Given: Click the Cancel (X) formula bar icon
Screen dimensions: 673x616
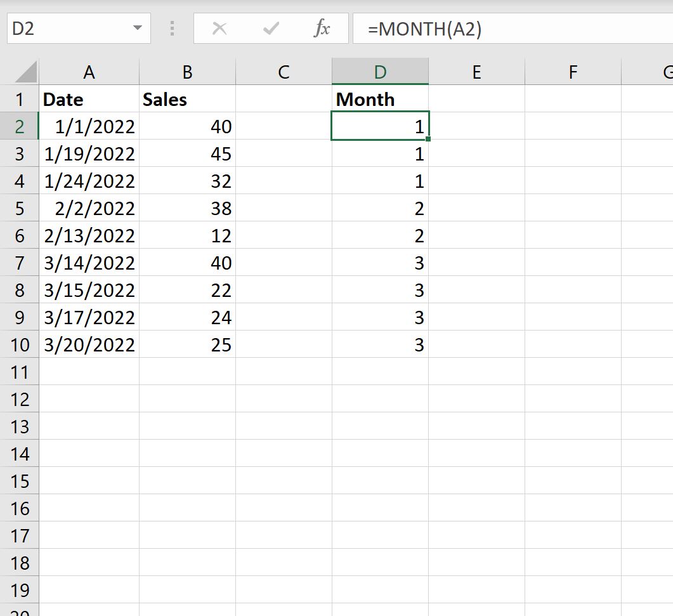Looking at the screenshot, I should pos(219,29).
